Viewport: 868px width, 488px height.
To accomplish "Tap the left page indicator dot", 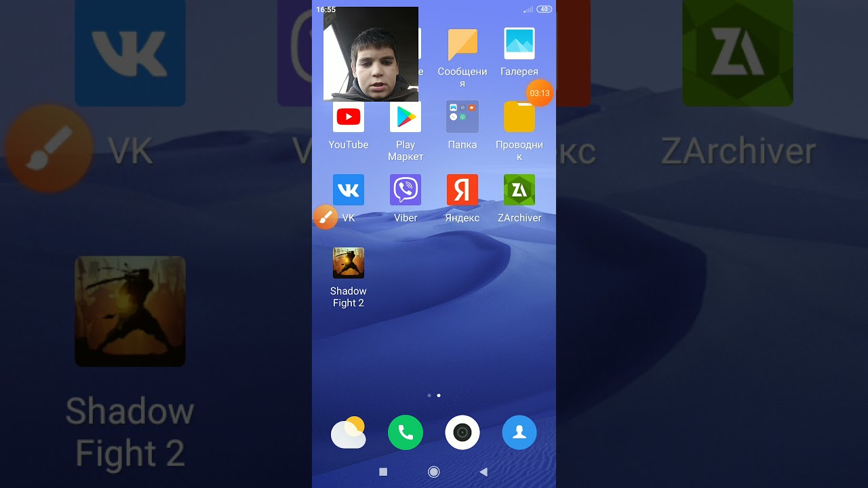I will 429,395.
